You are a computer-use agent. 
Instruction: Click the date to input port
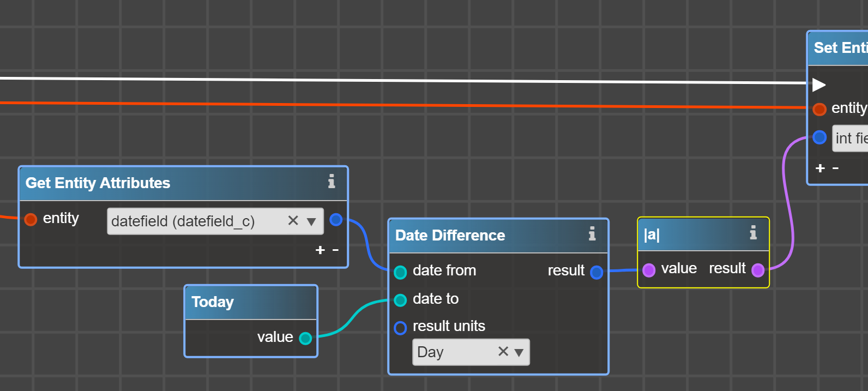coord(400,300)
